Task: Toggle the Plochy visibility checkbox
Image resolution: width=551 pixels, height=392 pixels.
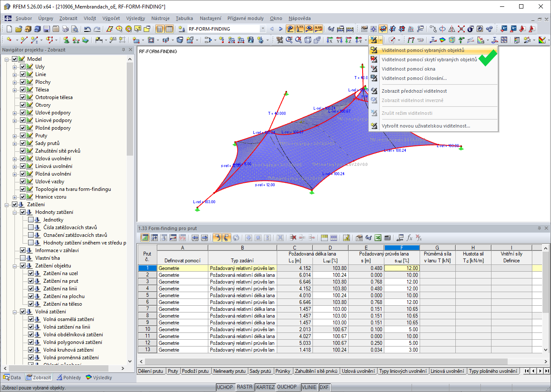Action: 23,82
